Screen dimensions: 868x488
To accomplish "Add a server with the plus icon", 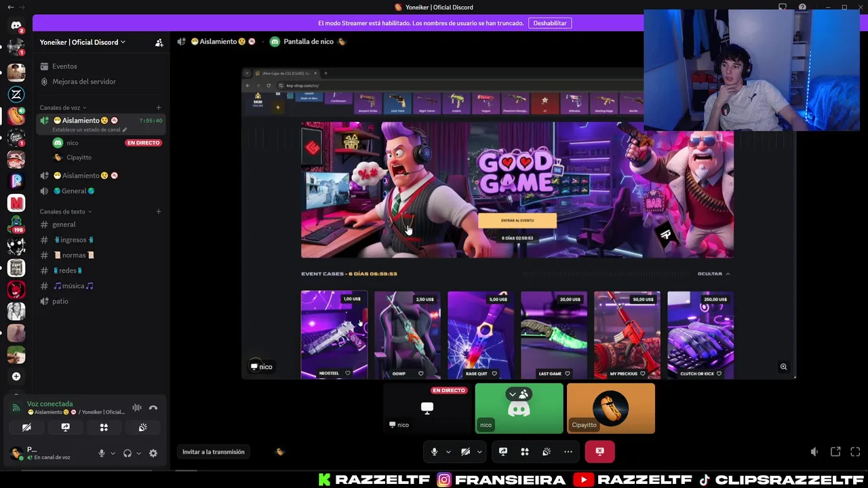I will pyautogui.click(x=16, y=376).
